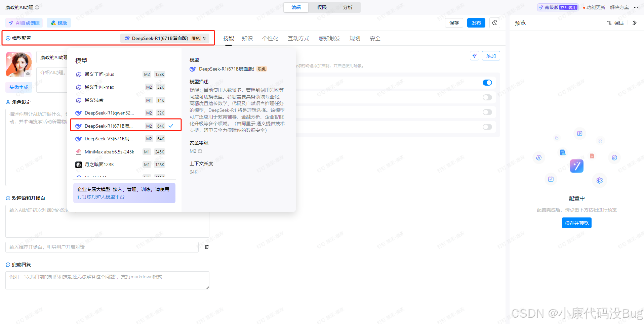644x324 pixels.
Task: Click the swap arrows on the model selector
Action: click(x=204, y=38)
